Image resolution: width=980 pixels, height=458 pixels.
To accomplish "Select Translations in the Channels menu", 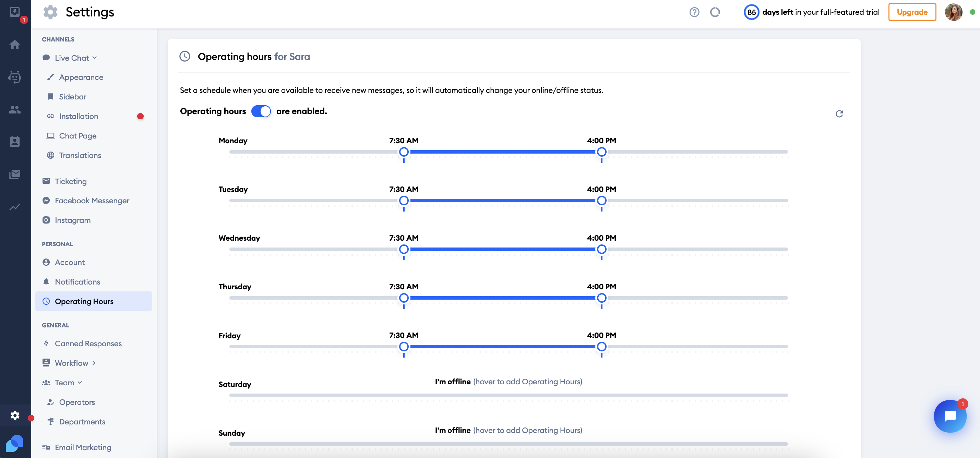I will (80, 155).
